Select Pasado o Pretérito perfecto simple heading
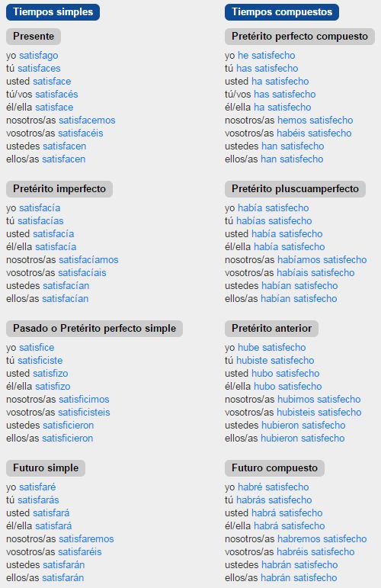The image size is (381, 588). coord(94,329)
